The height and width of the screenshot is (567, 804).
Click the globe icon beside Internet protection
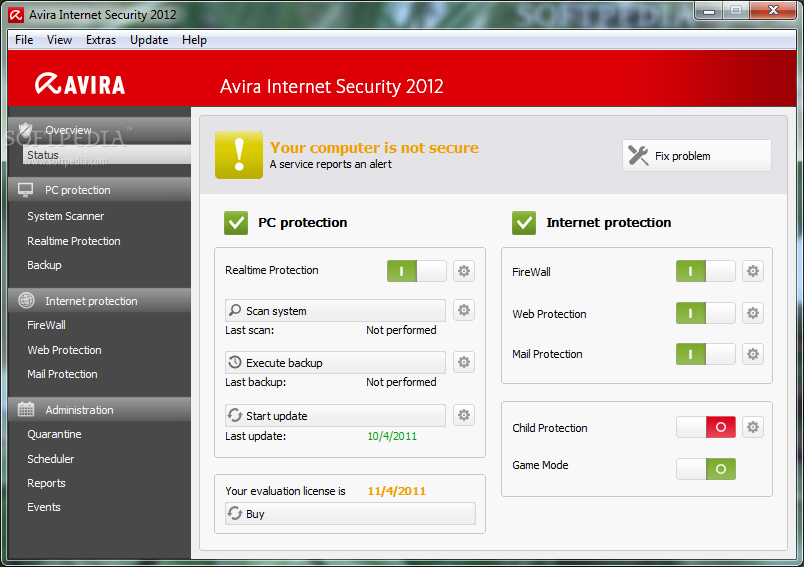(26, 300)
